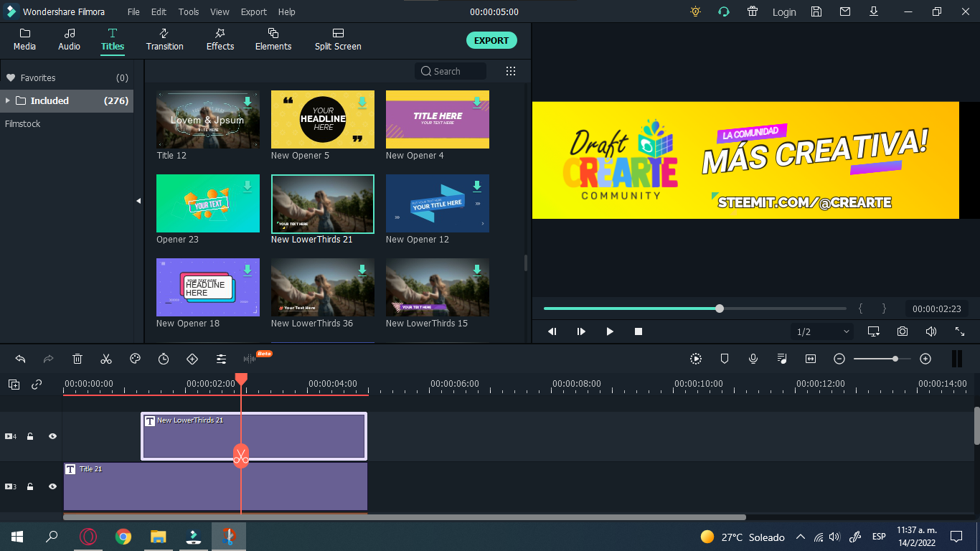Switch to the Effects tab
The width and height of the screenshot is (980, 551).
pos(220,40)
